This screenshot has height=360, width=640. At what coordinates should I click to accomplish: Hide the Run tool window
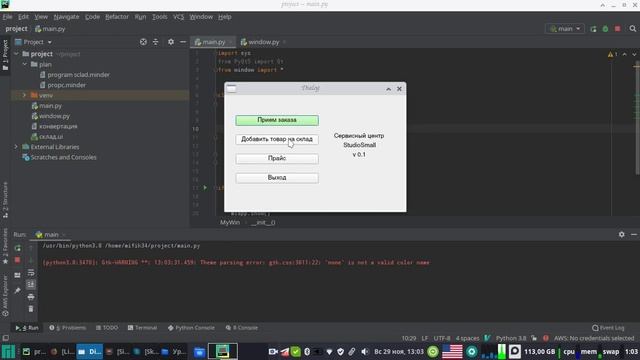point(634,234)
